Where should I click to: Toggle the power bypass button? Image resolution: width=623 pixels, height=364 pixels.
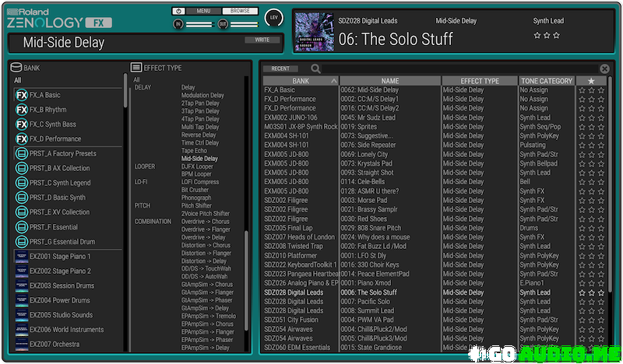pyautogui.click(x=178, y=11)
